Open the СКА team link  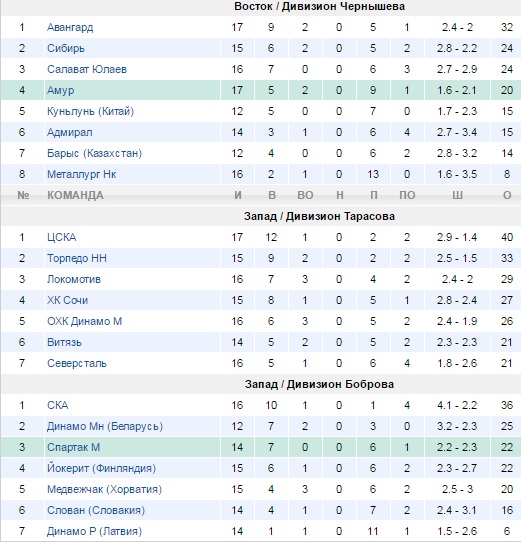58,405
